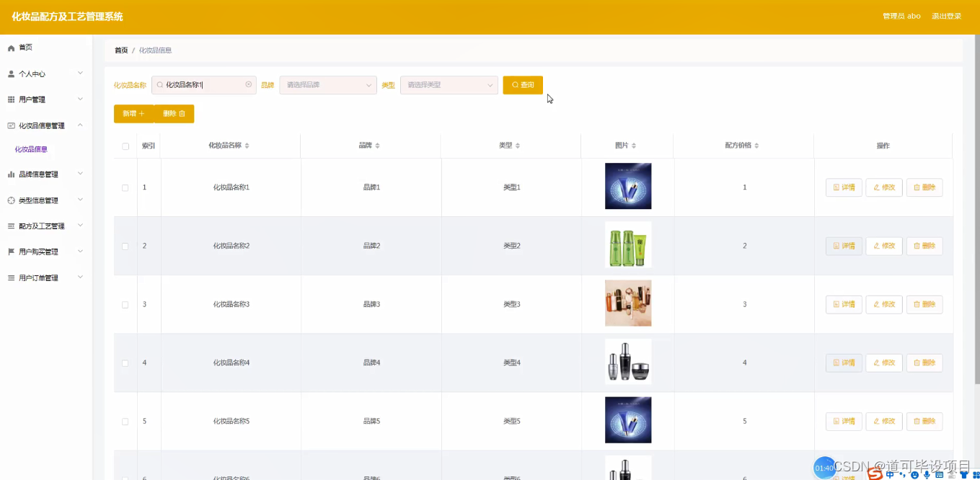Click the grid icon next to 用户管理
980x480 pixels.
[x=11, y=99]
